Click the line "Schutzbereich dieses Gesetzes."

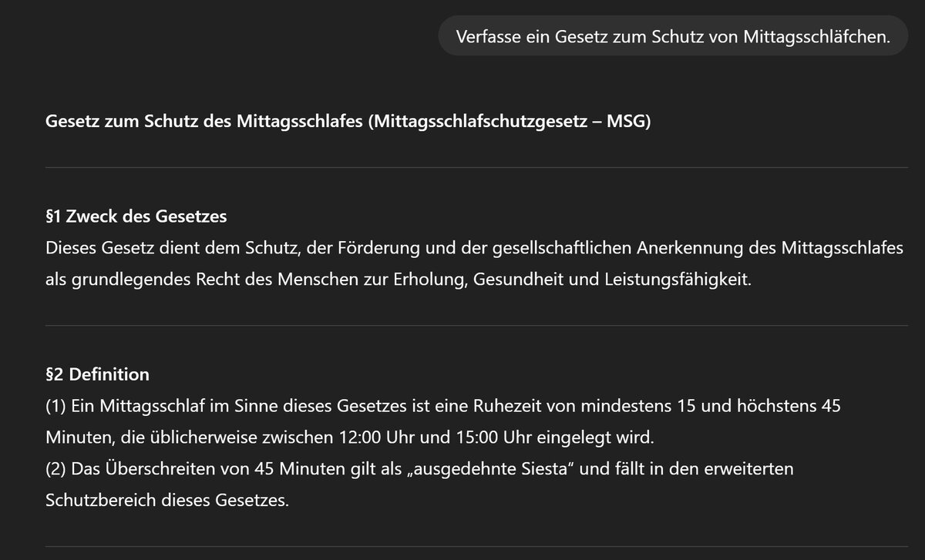[166, 500]
